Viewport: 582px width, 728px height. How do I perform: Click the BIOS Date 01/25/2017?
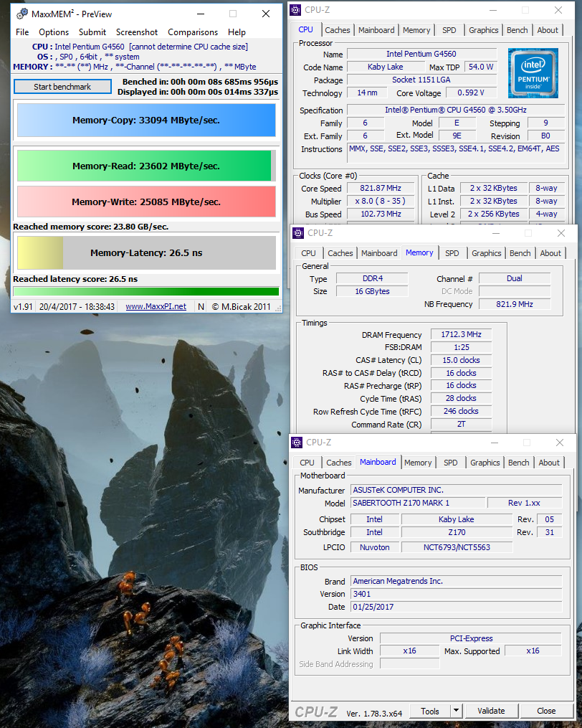click(457, 607)
